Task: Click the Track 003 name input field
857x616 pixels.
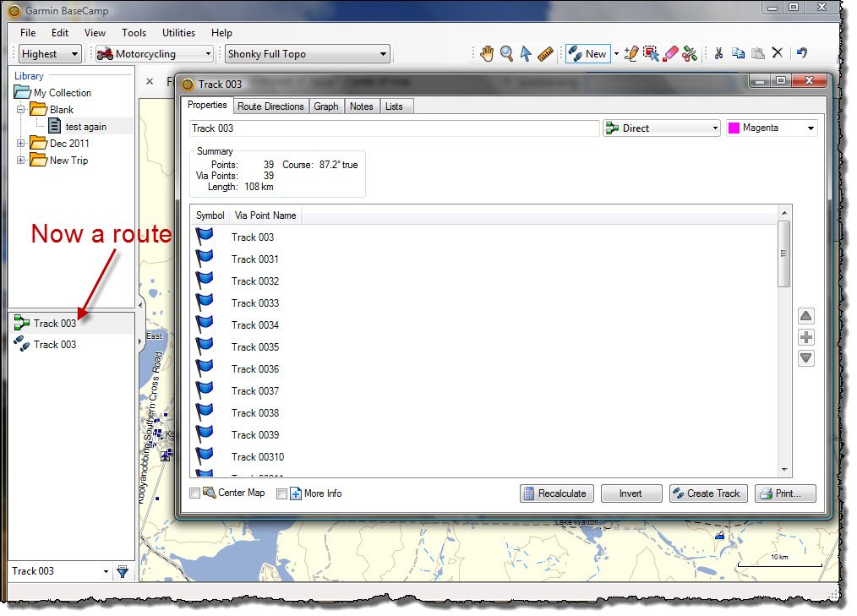Action: click(394, 128)
